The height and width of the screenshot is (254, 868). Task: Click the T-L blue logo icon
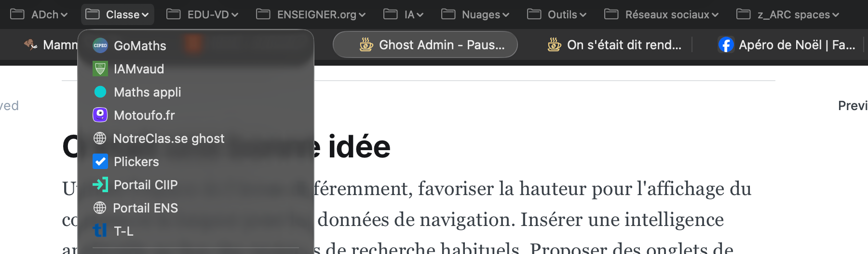(100, 231)
